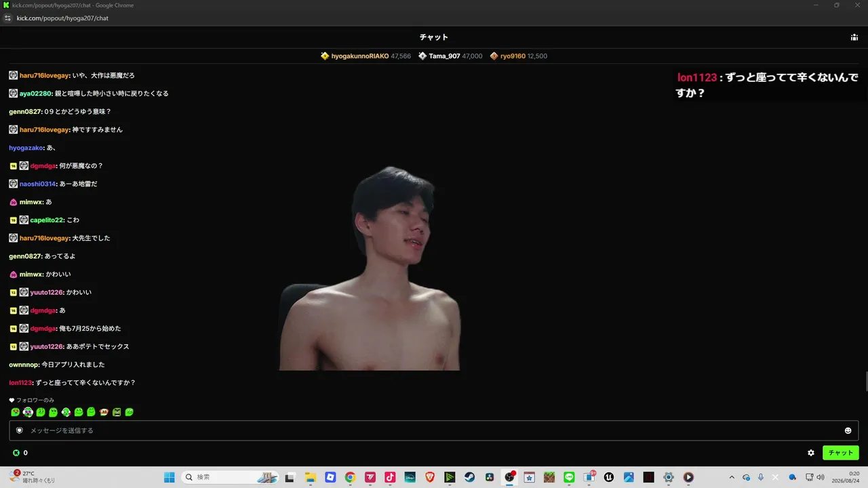Viewport: 868px width, 488px height.
Task: Open the volume control in system tray
Action: (821, 477)
